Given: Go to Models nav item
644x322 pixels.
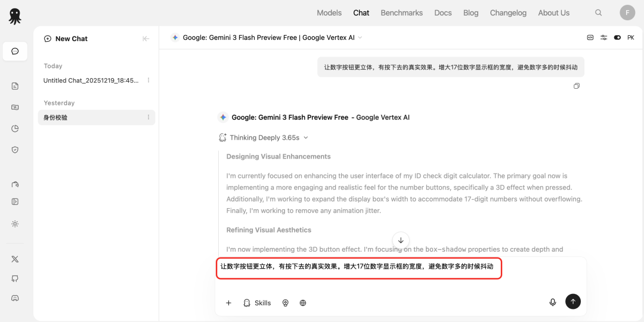Looking at the screenshot, I should (329, 13).
